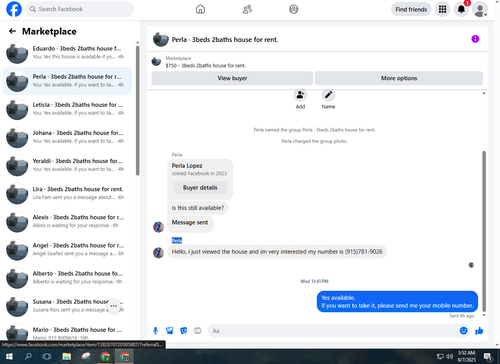The height and width of the screenshot is (364, 500).
Task: Open the Yeraldi conversation
Action: pos(67,165)
